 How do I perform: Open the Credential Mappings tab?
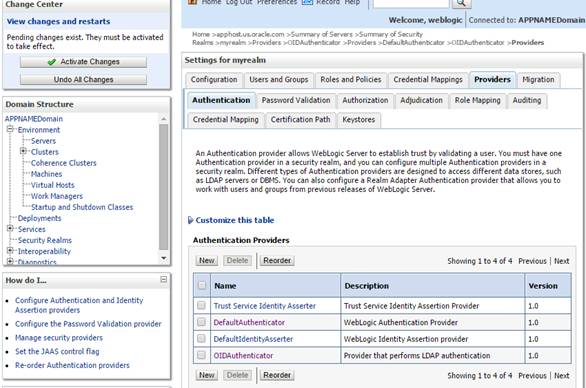click(x=428, y=80)
